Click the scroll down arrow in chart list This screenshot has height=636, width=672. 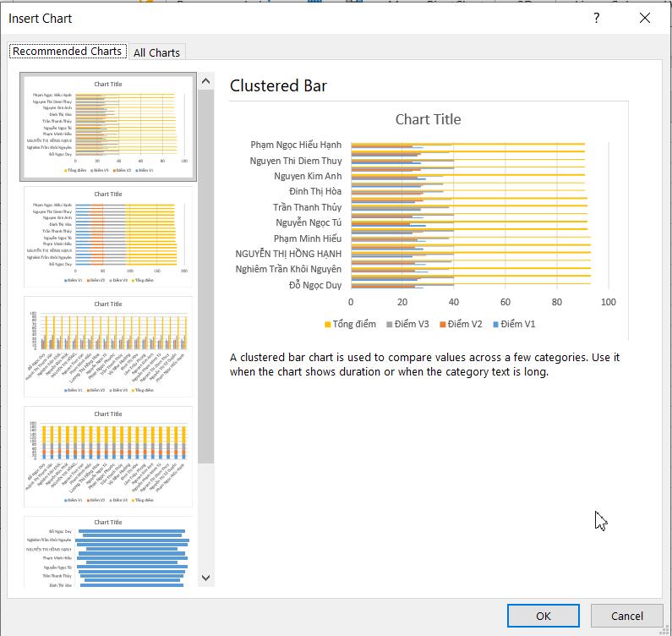205,578
